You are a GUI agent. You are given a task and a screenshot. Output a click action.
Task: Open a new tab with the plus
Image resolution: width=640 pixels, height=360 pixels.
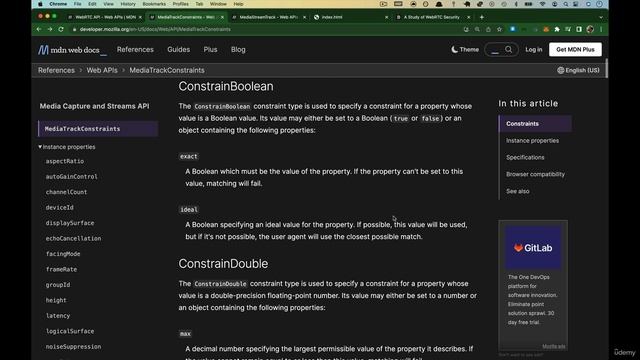coord(482,17)
